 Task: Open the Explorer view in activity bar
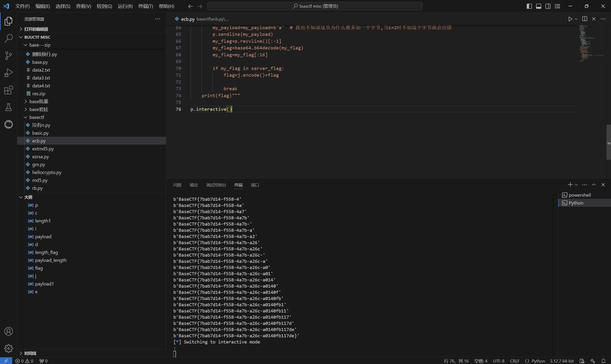[9, 21]
